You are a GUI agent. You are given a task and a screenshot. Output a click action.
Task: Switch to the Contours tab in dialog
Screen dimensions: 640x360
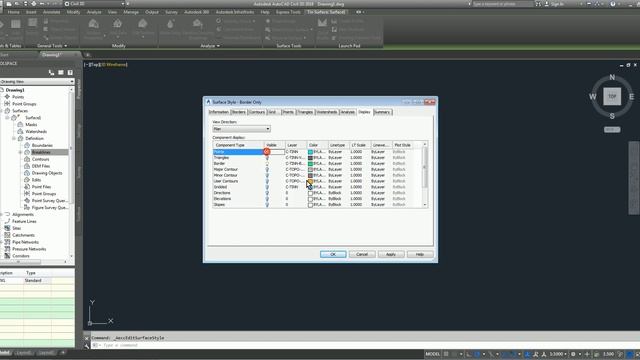(257, 112)
